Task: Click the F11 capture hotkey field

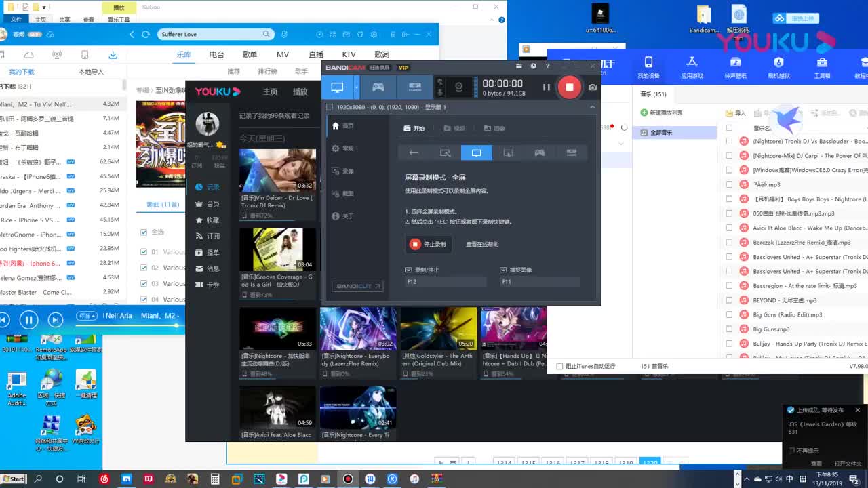Action: (540, 282)
